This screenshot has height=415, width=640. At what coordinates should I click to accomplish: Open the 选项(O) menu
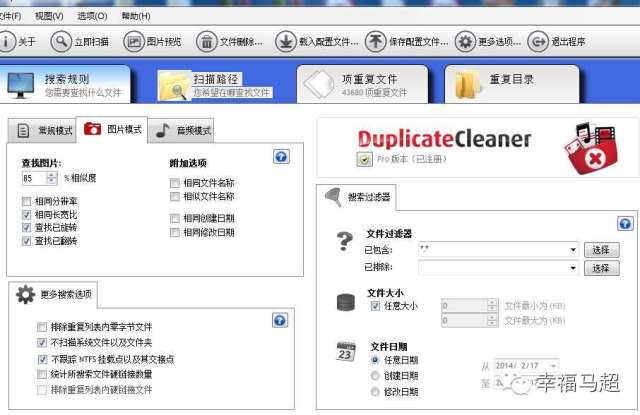pyautogui.click(x=92, y=16)
